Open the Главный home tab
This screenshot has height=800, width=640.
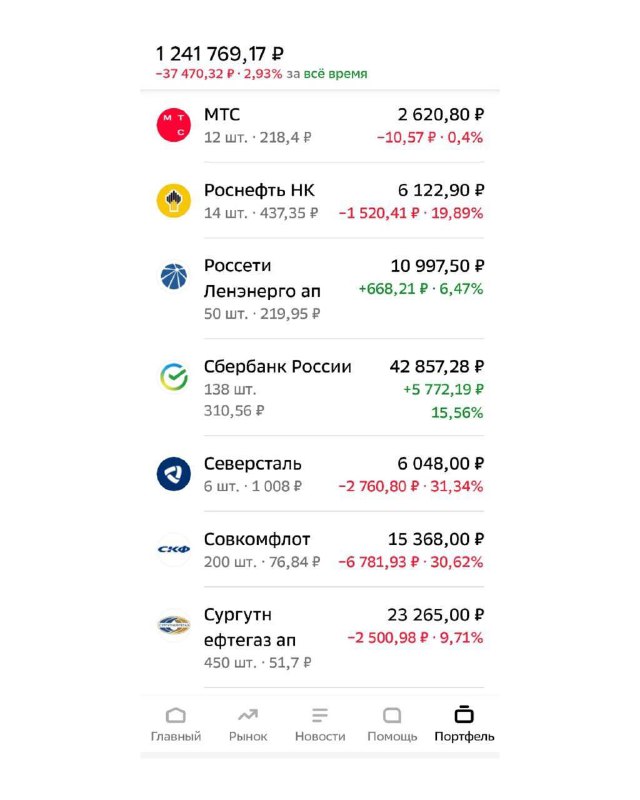[176, 724]
